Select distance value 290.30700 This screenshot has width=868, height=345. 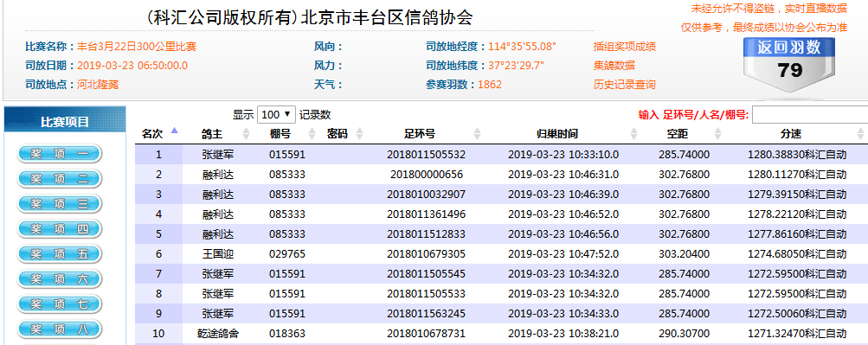[x=685, y=334]
